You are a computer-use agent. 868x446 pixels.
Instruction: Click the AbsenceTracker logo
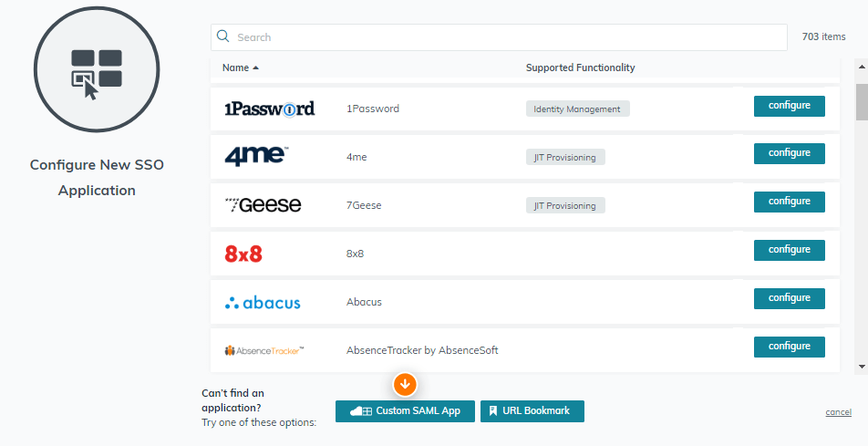tap(264, 350)
